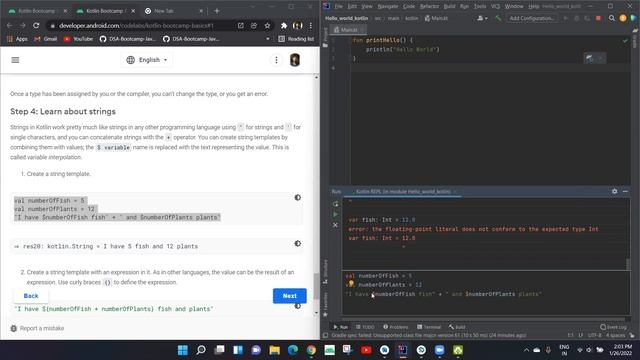Open Kotlin REPL tool window settings gear
The image size is (640, 360).
click(614, 191)
